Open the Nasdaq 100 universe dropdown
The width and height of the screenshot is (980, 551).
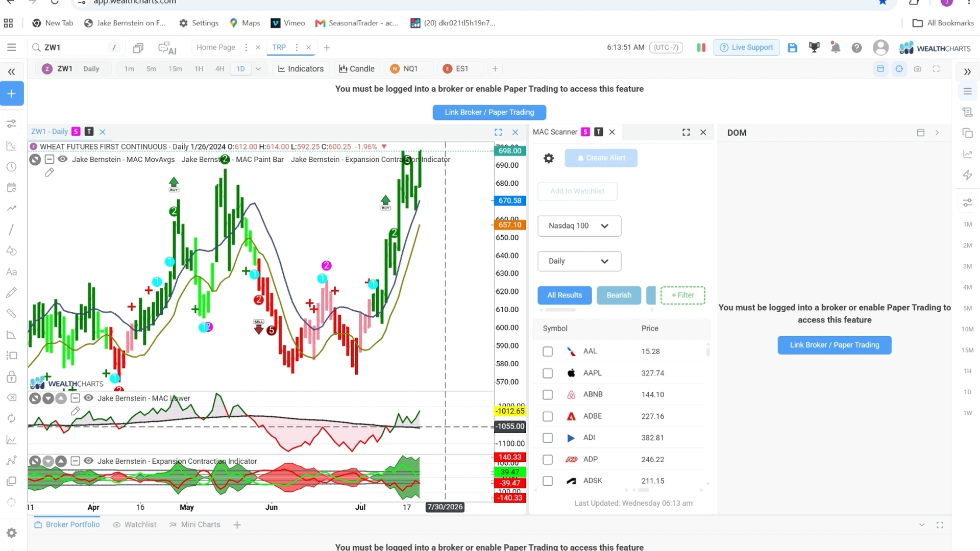point(579,226)
